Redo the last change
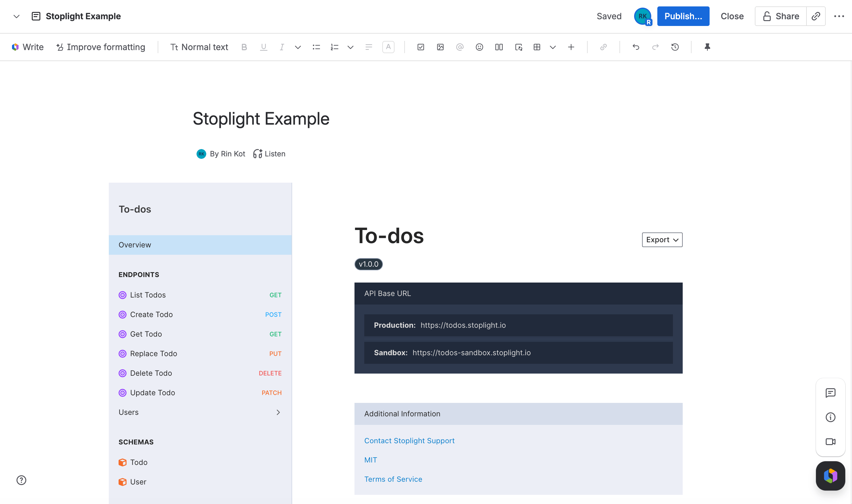Screen dimensions: 852x504 click(x=655, y=47)
